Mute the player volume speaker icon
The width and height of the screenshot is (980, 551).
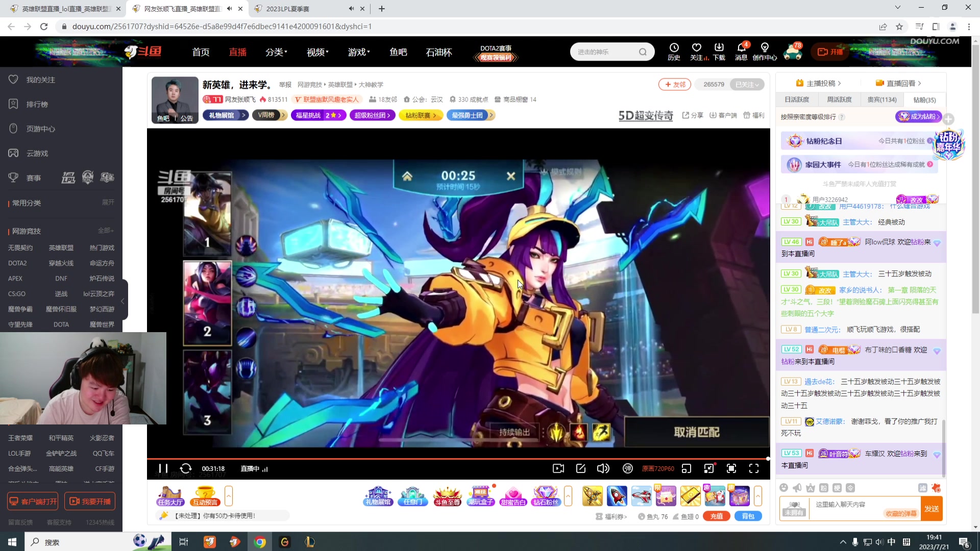603,468
